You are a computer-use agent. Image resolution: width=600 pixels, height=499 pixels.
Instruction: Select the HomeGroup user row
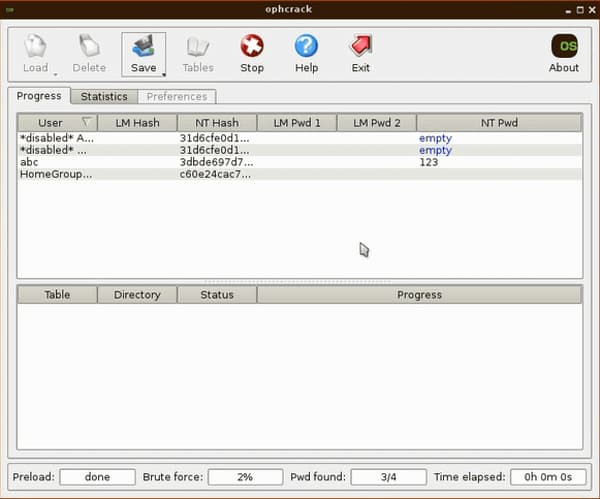coord(56,174)
